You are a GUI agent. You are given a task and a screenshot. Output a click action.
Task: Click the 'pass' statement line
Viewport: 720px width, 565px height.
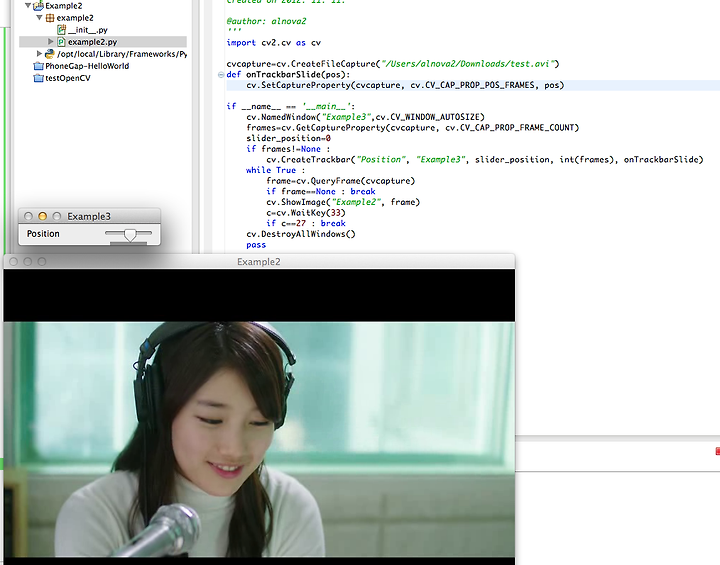(x=256, y=245)
